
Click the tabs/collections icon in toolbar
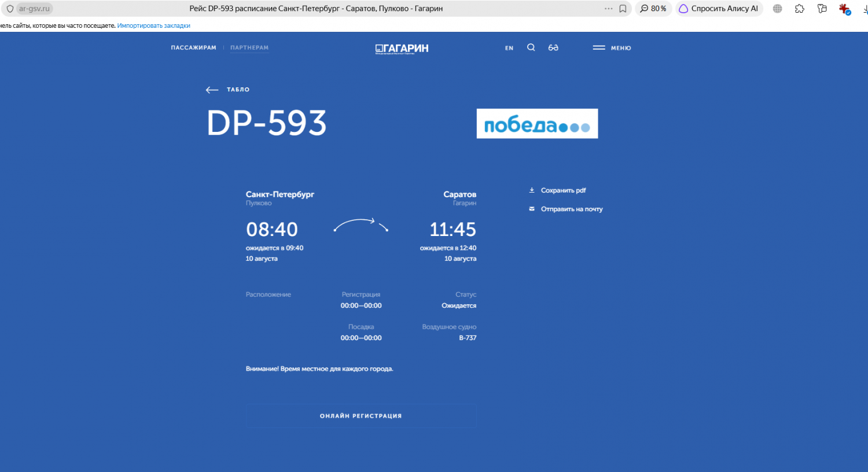pyautogui.click(x=822, y=9)
